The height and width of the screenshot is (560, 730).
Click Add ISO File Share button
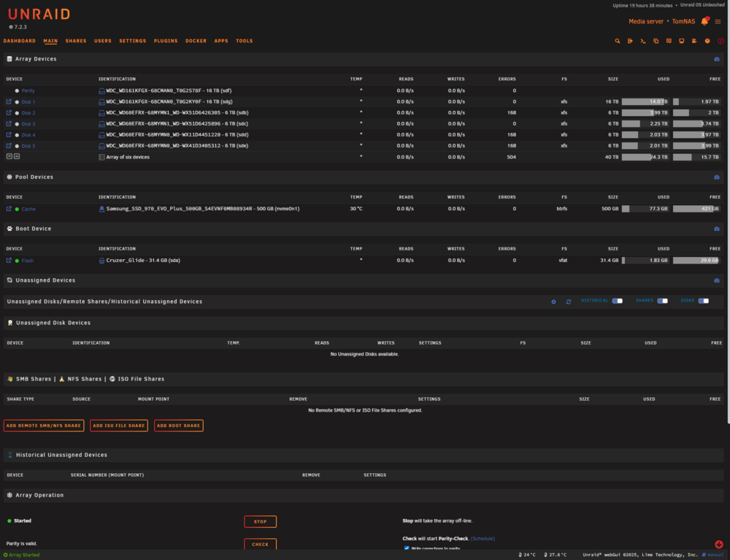(119, 426)
